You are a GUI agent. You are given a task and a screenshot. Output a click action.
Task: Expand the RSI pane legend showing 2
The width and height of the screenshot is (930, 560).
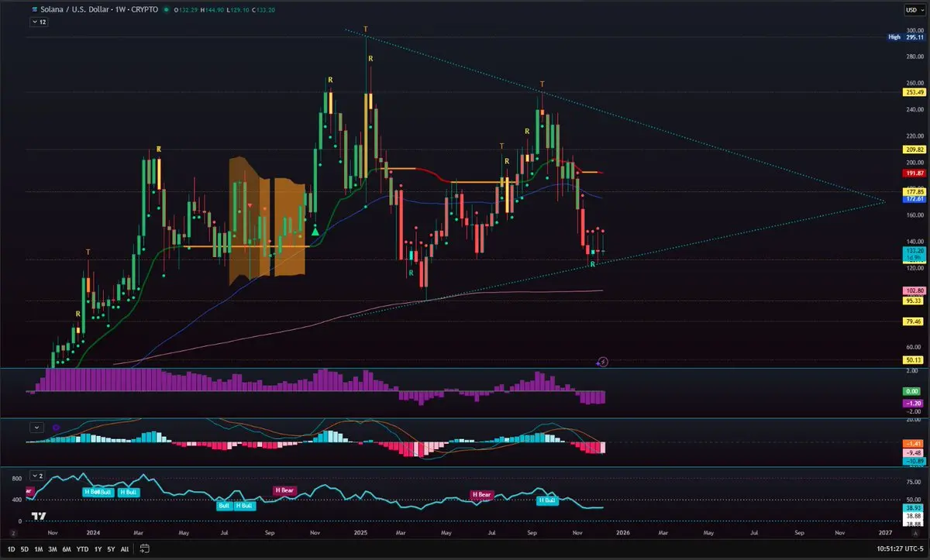[38, 475]
